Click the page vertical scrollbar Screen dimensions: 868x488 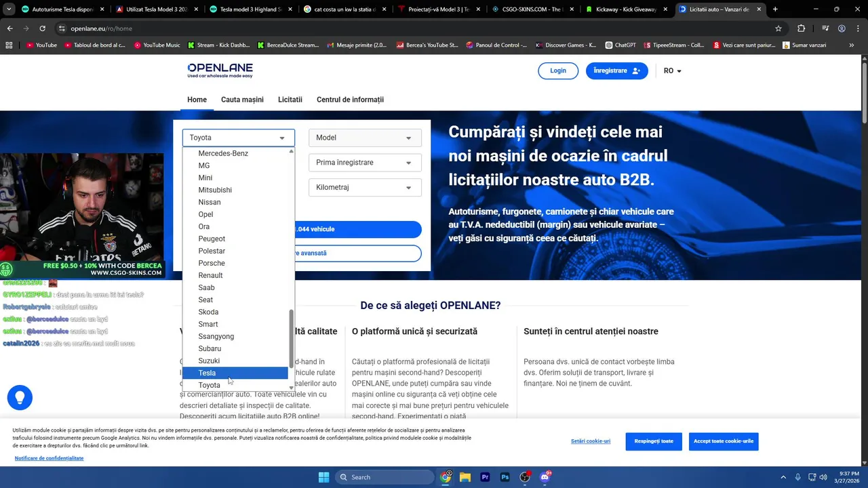pos(864,91)
